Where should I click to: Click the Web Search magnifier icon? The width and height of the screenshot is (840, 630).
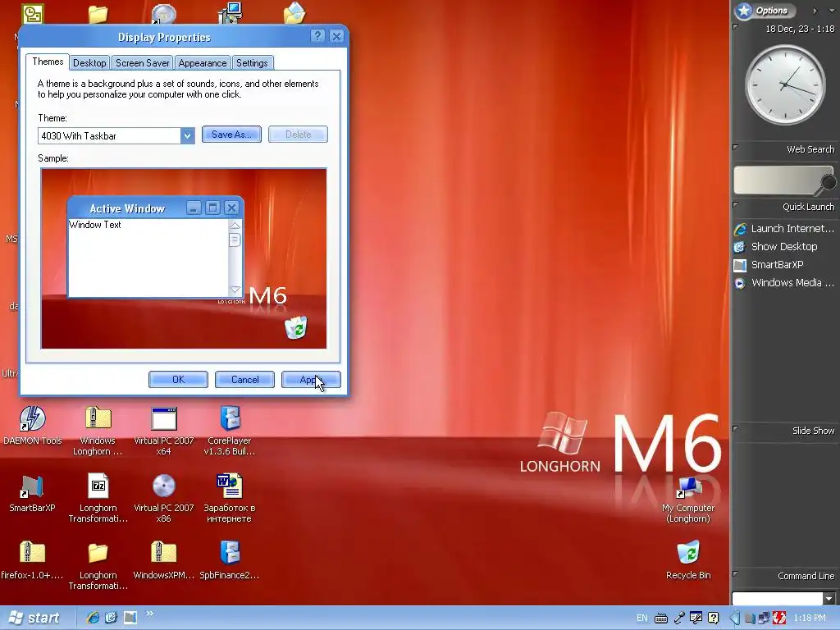827,183
